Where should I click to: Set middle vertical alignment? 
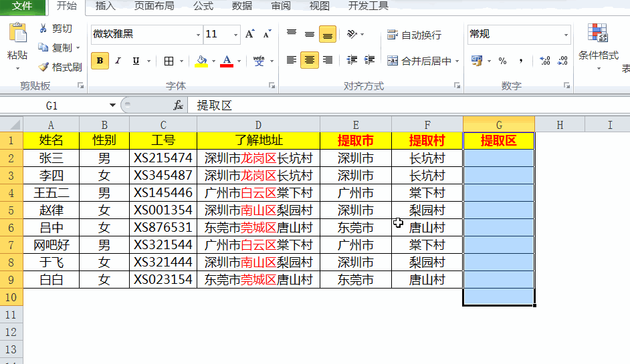[x=310, y=34]
